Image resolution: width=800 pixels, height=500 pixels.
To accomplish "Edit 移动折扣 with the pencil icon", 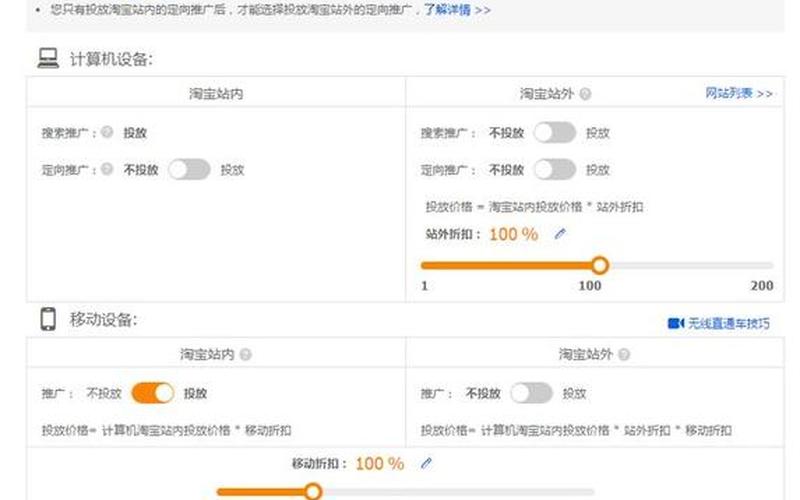I will 427,463.
